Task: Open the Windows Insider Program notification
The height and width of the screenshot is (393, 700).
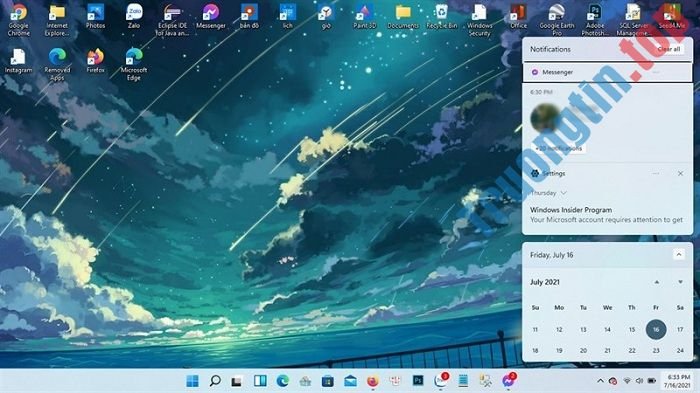Action: tap(606, 215)
